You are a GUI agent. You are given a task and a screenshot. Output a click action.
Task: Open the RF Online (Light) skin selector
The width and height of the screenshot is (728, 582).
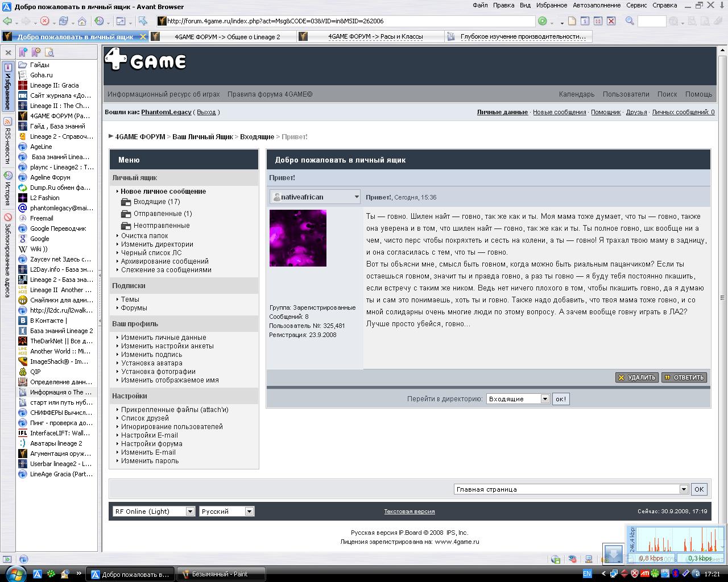[190, 512]
